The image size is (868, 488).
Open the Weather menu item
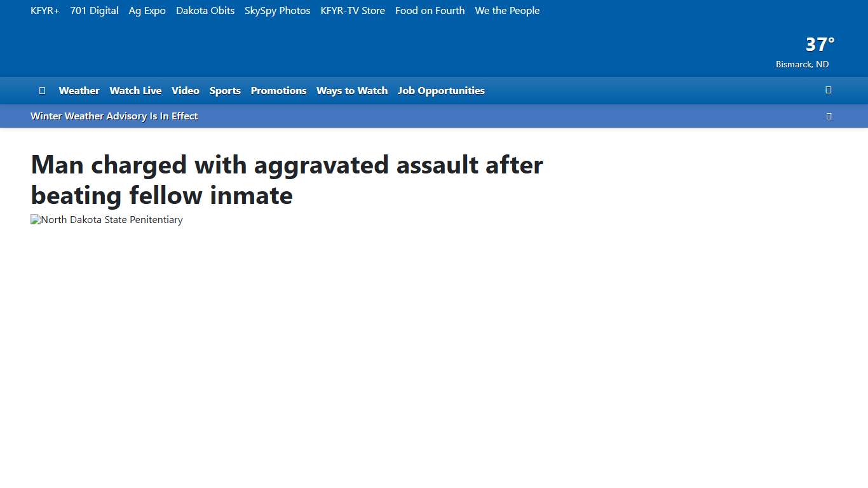click(x=79, y=90)
